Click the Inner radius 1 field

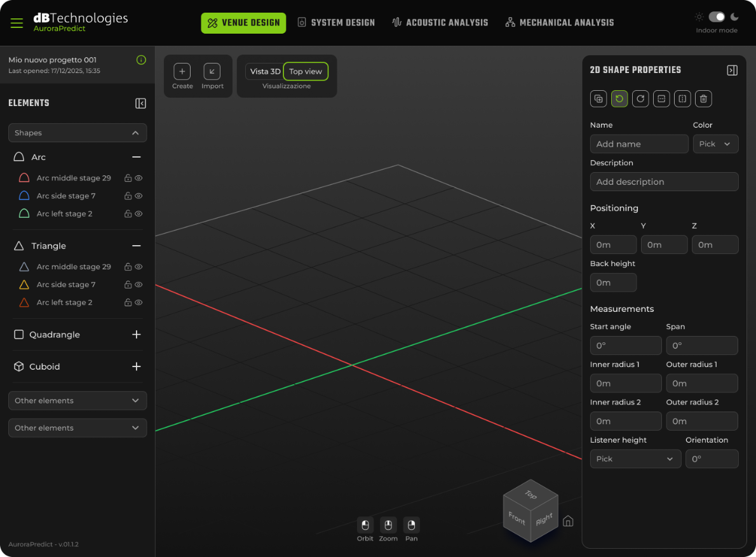click(626, 384)
